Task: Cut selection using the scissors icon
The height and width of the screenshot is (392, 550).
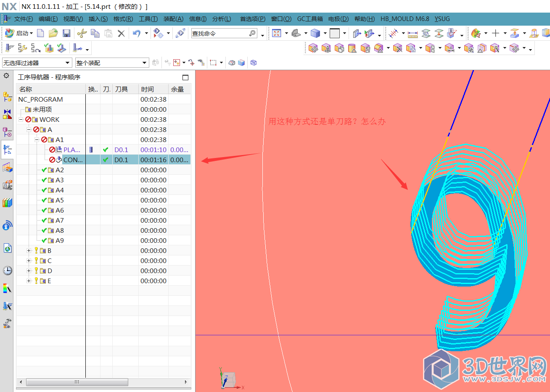Action: tap(82, 33)
